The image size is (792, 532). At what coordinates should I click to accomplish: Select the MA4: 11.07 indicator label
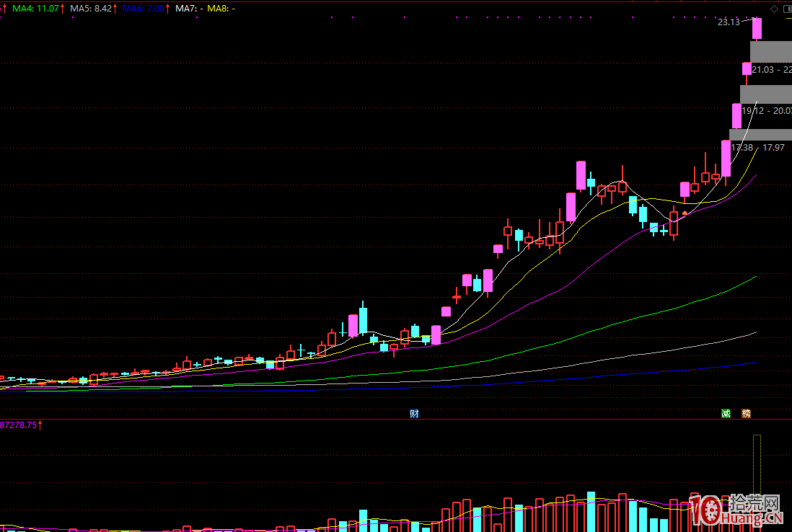click(36, 8)
